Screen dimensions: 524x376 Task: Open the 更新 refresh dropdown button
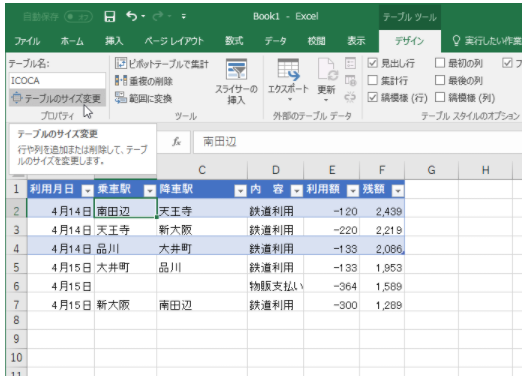click(326, 81)
